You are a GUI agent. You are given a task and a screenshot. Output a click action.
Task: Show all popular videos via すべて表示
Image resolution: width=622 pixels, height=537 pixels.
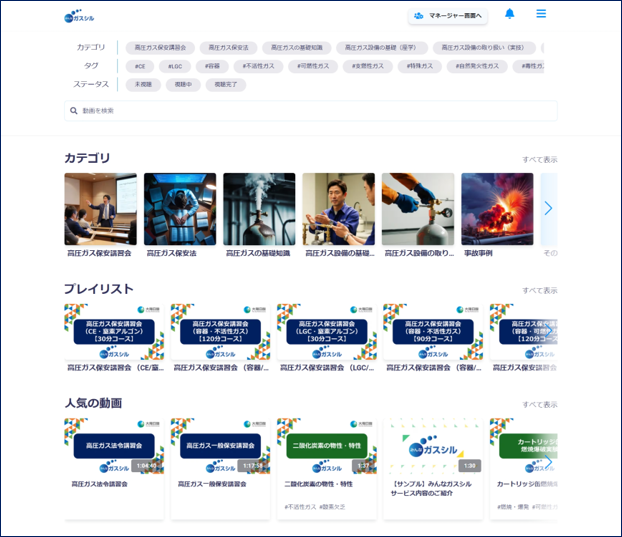539,405
